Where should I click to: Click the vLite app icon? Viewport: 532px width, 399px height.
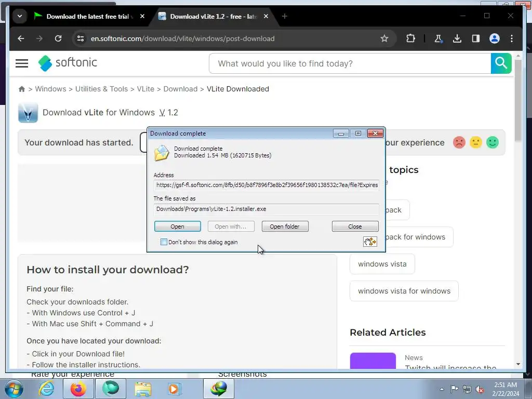[28, 113]
